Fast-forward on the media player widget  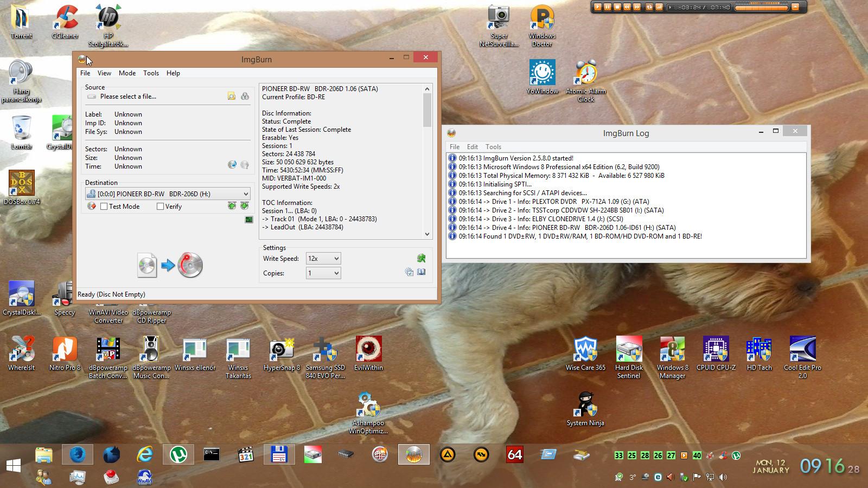[x=637, y=7]
